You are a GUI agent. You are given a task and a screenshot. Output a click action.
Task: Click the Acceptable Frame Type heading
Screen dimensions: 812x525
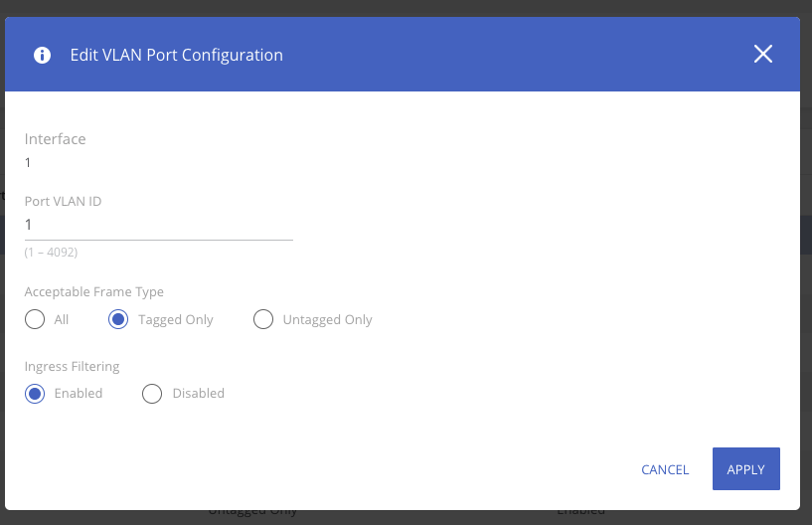pyautogui.click(x=94, y=292)
